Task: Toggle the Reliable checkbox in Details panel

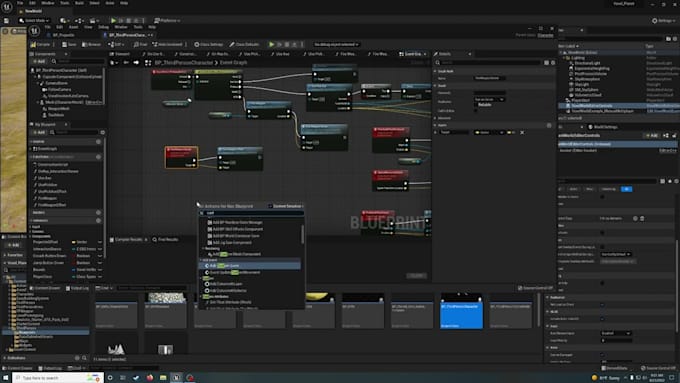Action: click(x=476, y=105)
